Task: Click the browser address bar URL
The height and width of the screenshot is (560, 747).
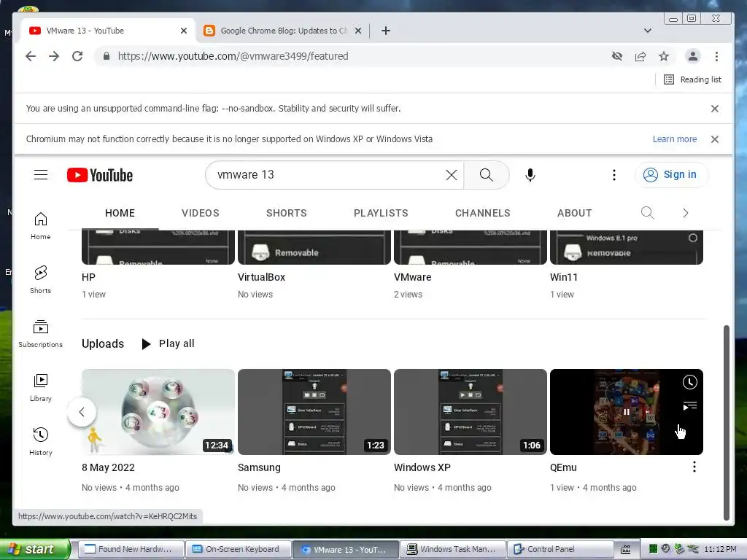Action: [x=233, y=56]
